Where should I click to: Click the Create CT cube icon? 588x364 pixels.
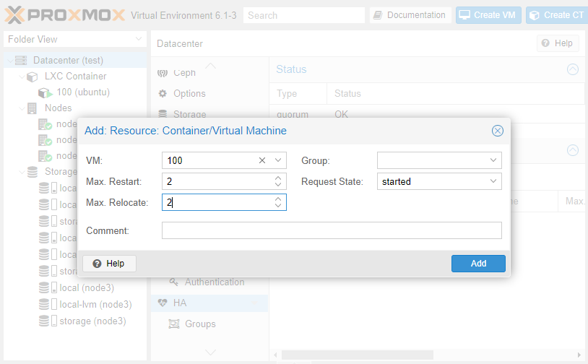click(535, 15)
